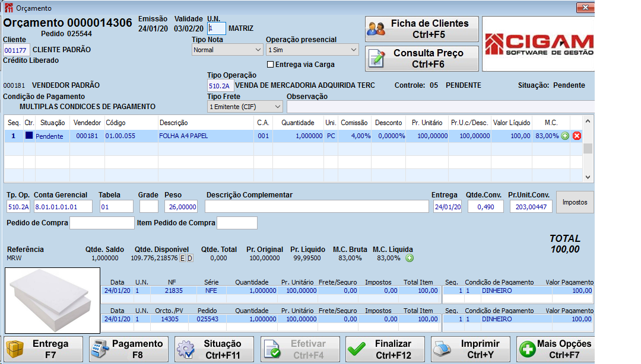The height and width of the screenshot is (364, 641).
Task: Open the Impostos button
Action: point(575,202)
